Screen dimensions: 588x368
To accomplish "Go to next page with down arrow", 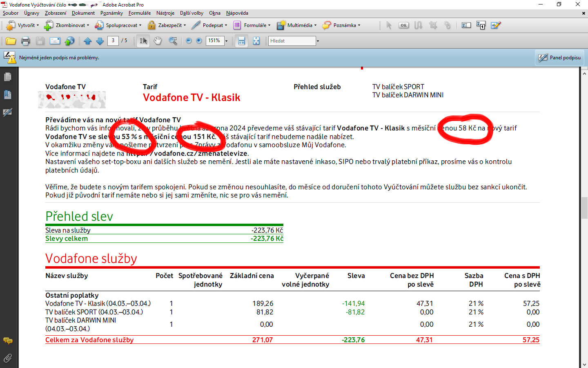I will (100, 41).
